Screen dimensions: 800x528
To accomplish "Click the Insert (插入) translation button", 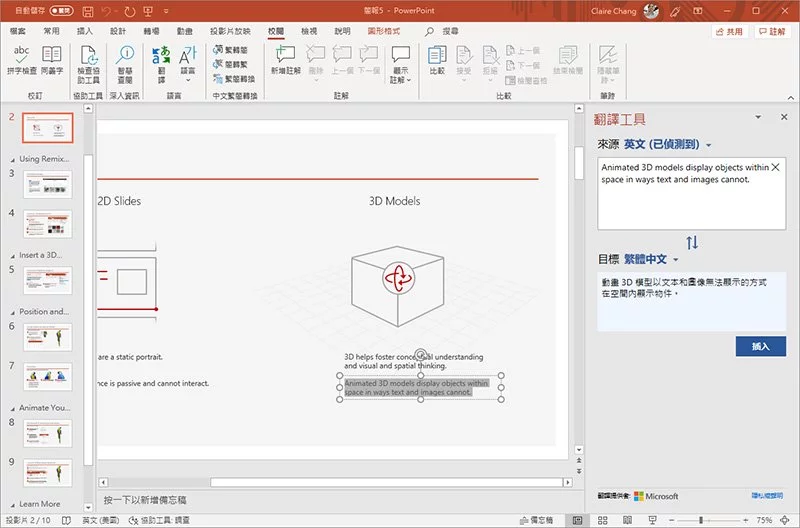I will pyautogui.click(x=760, y=346).
